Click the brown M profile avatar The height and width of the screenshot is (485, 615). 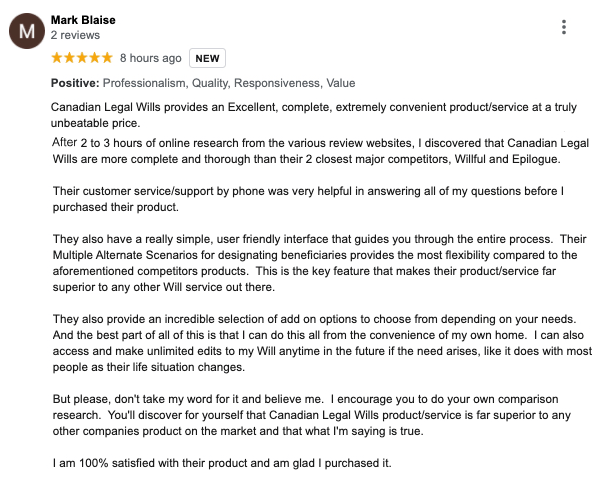[x=27, y=31]
